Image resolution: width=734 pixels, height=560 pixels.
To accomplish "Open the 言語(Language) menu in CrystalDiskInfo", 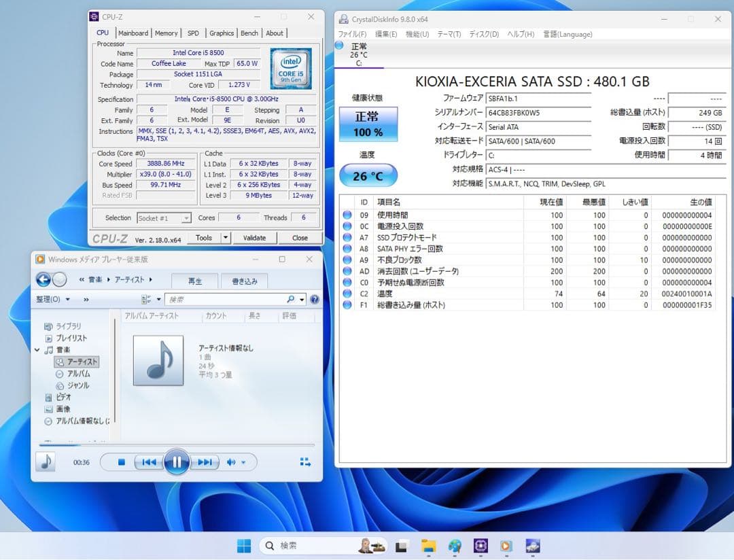I will coord(567,34).
